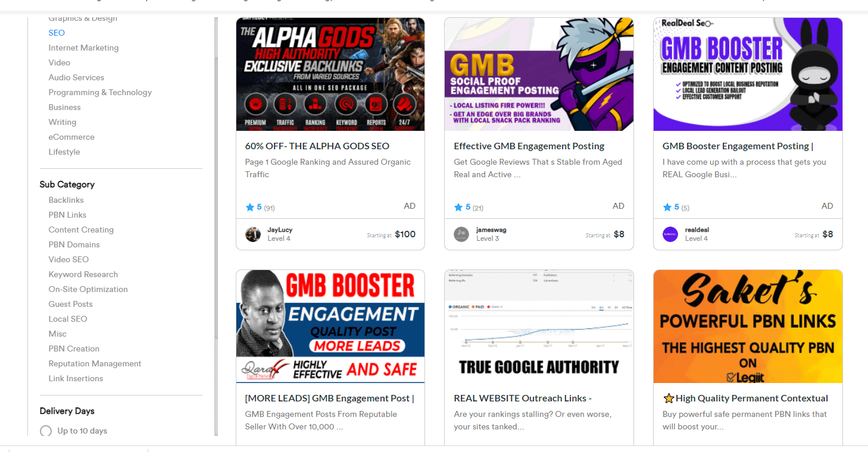Image resolution: width=868 pixels, height=452 pixels.
Task: Filter by Backlinks sub category
Action: coord(66,200)
